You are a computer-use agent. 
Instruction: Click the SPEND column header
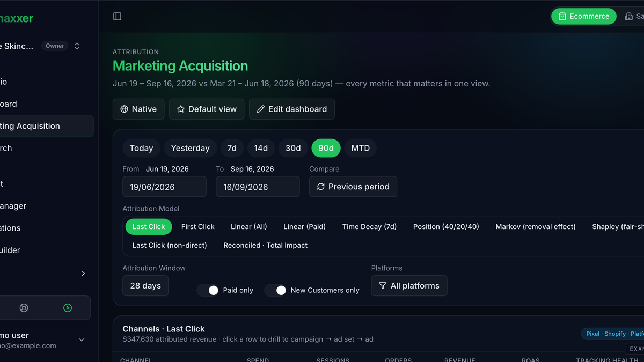258,360
